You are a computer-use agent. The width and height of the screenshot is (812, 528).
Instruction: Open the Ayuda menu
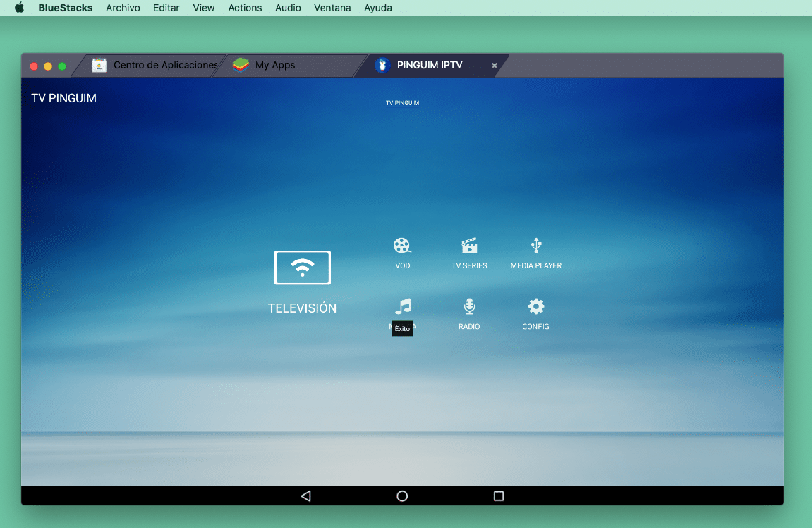pos(377,8)
